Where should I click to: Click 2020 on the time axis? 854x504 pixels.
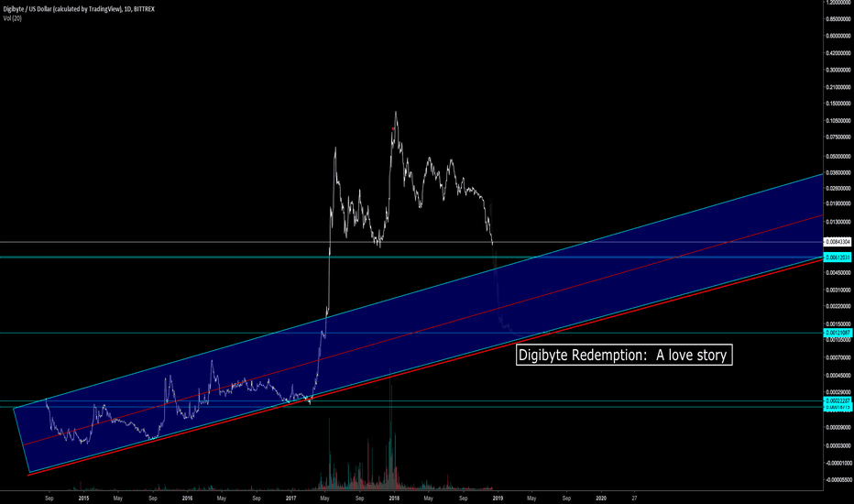coord(601,498)
